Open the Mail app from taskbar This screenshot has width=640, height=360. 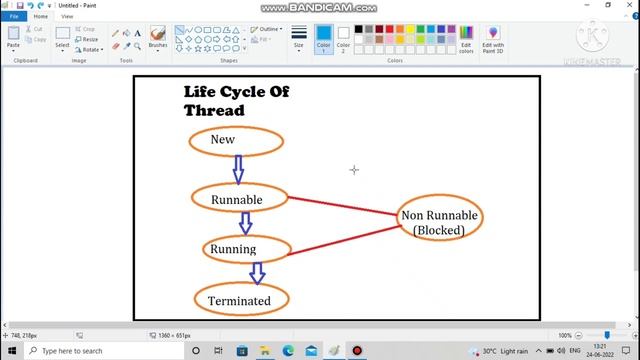311,351
